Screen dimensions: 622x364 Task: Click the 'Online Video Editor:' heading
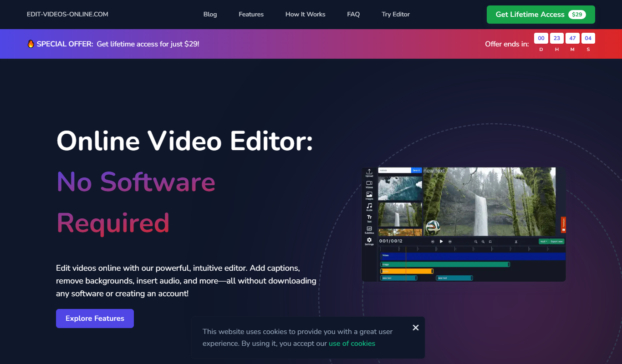(185, 141)
